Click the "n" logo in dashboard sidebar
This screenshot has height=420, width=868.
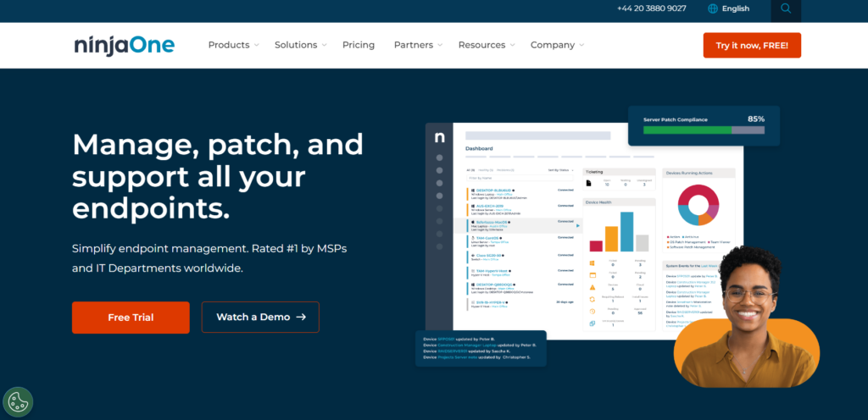(x=439, y=137)
